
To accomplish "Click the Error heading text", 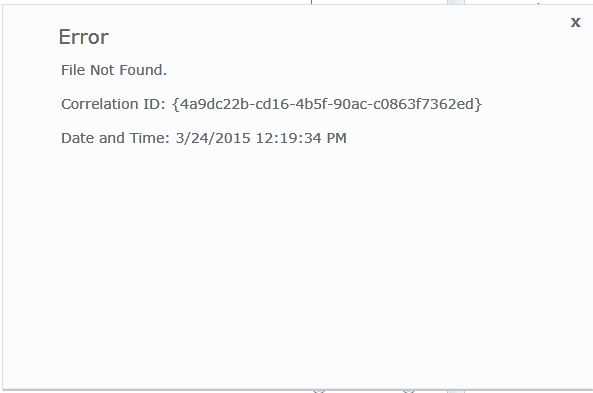I will coord(84,37).
